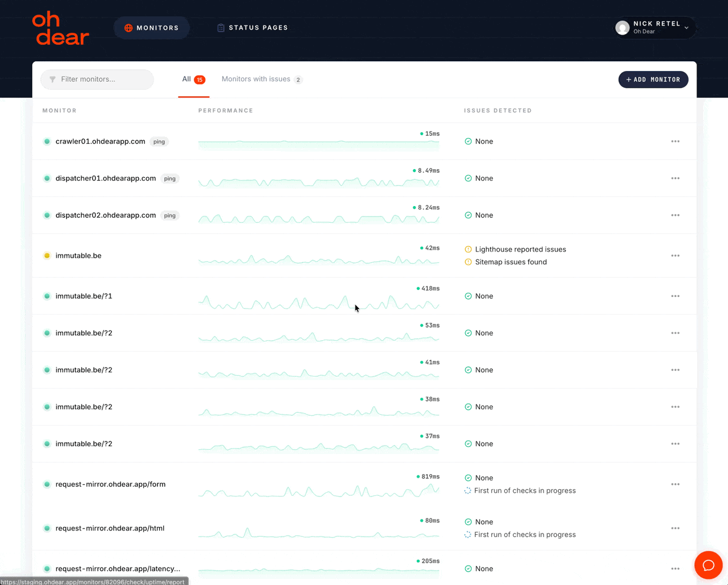Viewport: 728px width, 585px height.
Task: Open the dispatcher01.ohdearapp.com monitor link
Action: [x=106, y=178]
